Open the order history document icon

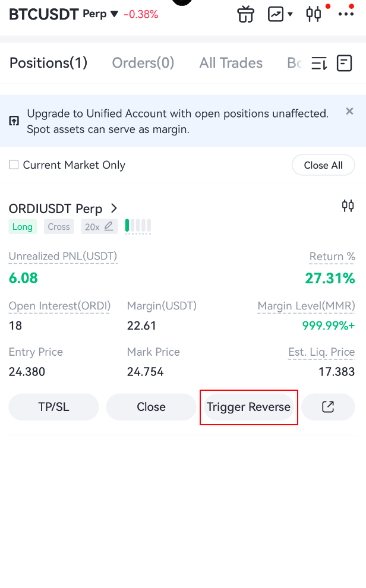[345, 63]
